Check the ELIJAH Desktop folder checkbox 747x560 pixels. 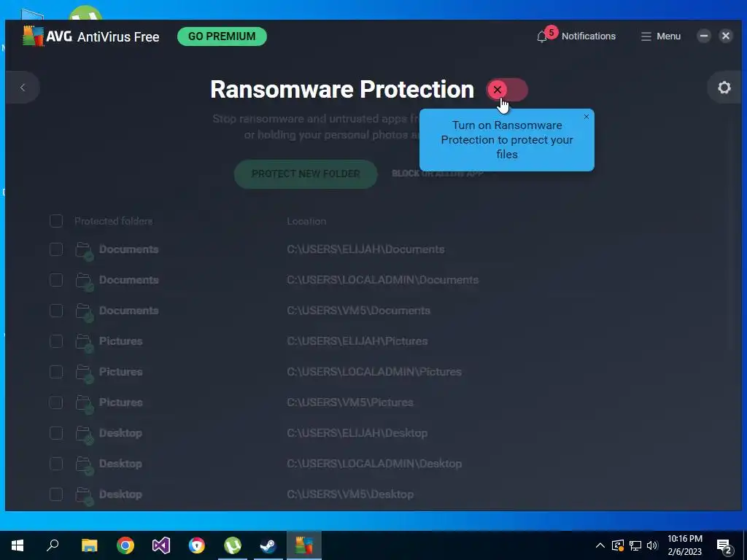[56, 433]
